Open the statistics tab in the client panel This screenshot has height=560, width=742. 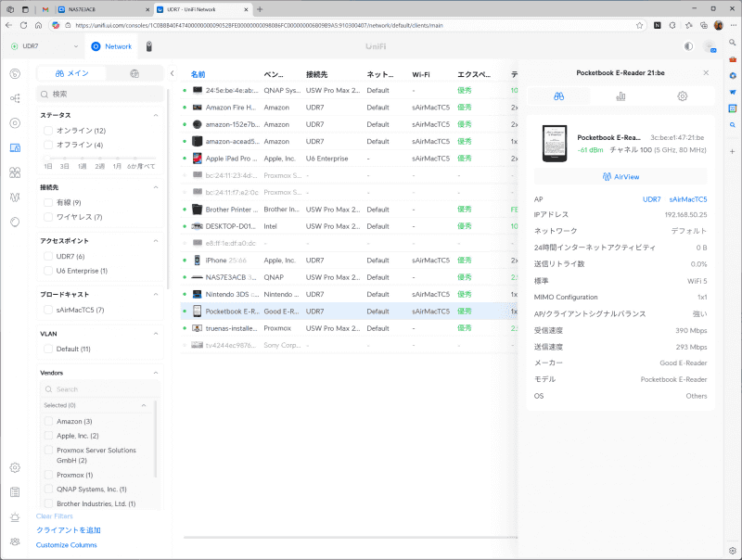[620, 95]
